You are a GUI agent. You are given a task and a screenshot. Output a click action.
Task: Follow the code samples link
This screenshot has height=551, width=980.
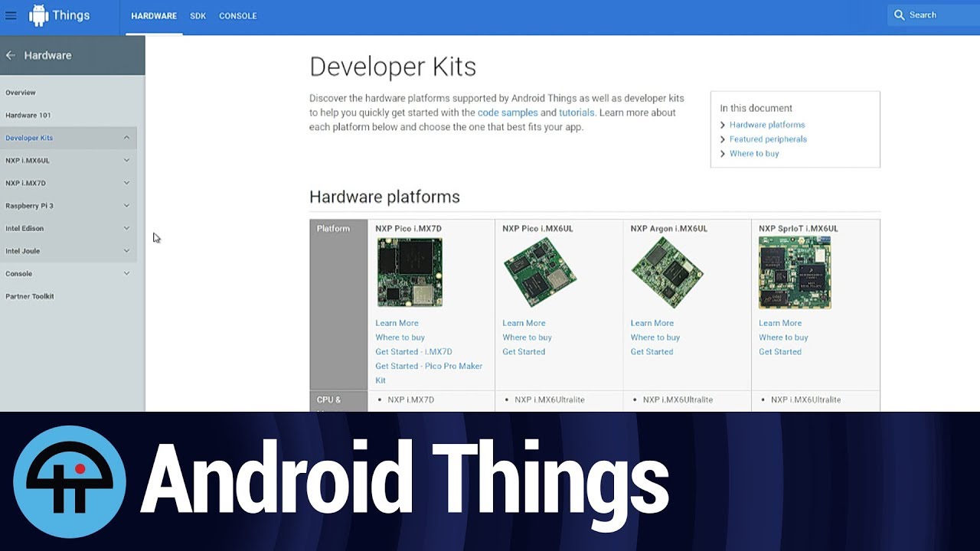[x=508, y=112]
